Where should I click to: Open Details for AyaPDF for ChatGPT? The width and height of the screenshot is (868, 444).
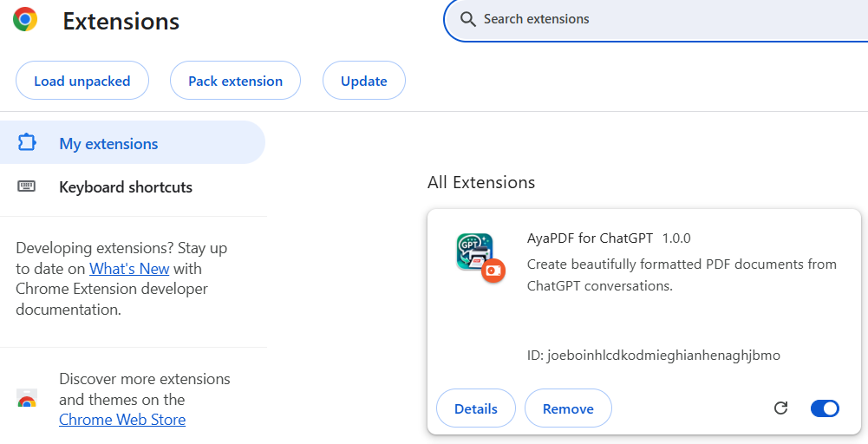click(x=476, y=408)
